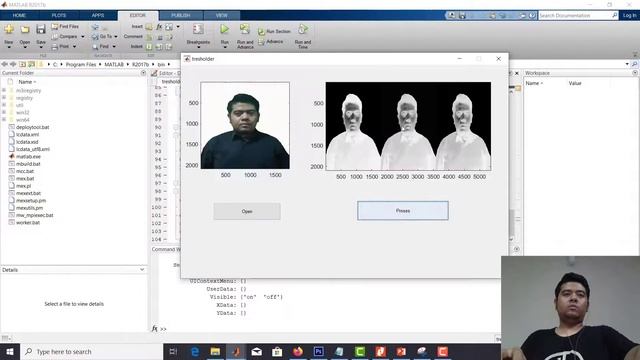Expand the win64 folder
The height and width of the screenshot is (360, 640).
pos(4,120)
